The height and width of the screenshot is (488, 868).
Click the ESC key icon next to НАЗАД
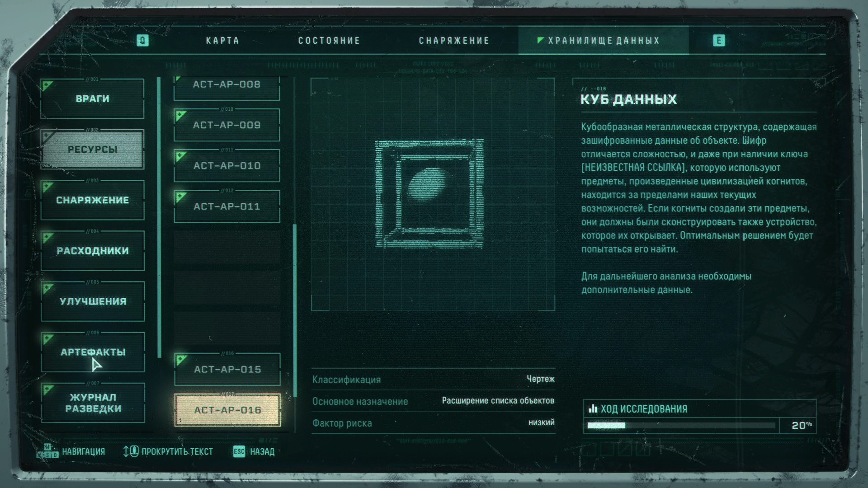pyautogui.click(x=239, y=451)
